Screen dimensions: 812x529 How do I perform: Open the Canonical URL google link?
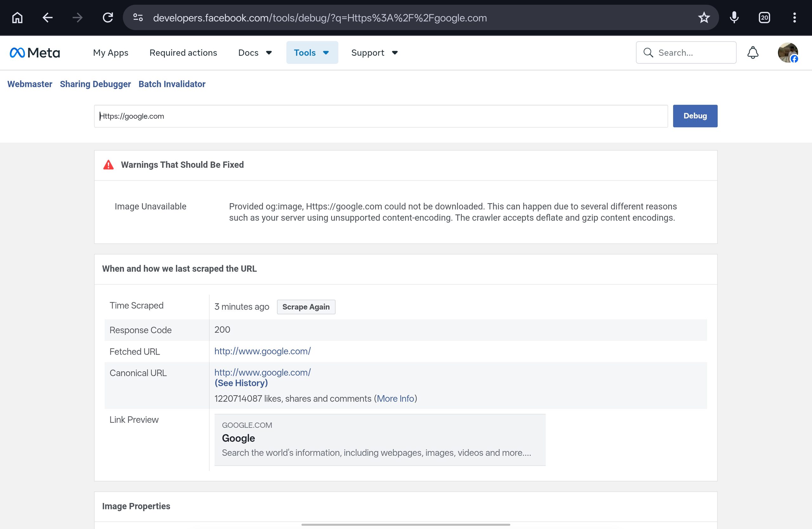pyautogui.click(x=262, y=372)
